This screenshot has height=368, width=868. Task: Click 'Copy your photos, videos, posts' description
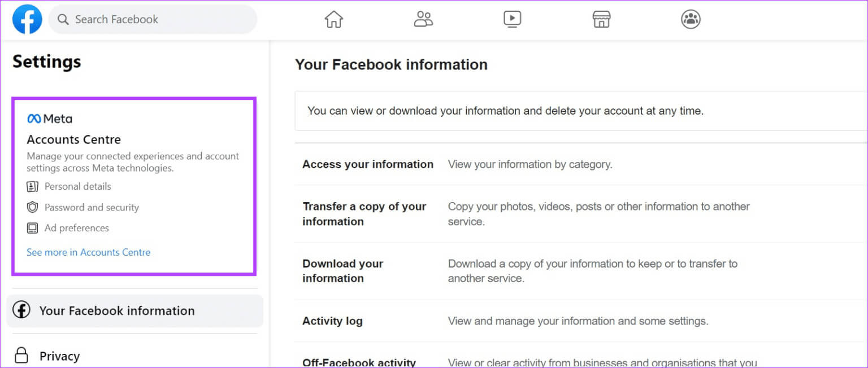tap(599, 214)
